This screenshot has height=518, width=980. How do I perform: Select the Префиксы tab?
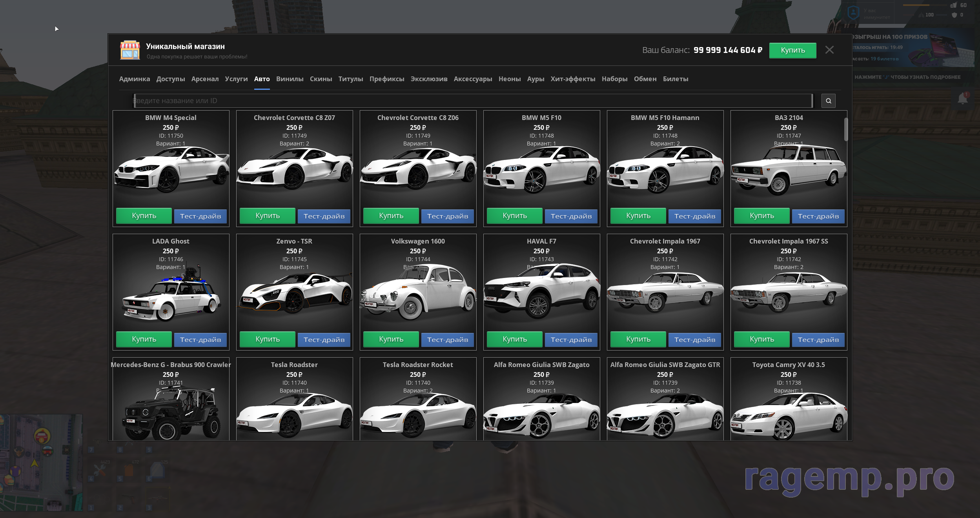pyautogui.click(x=387, y=79)
